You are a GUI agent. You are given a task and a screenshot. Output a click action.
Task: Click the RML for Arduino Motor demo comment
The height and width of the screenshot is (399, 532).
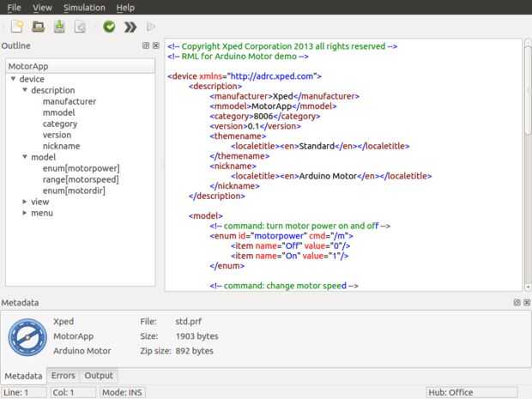(238, 57)
